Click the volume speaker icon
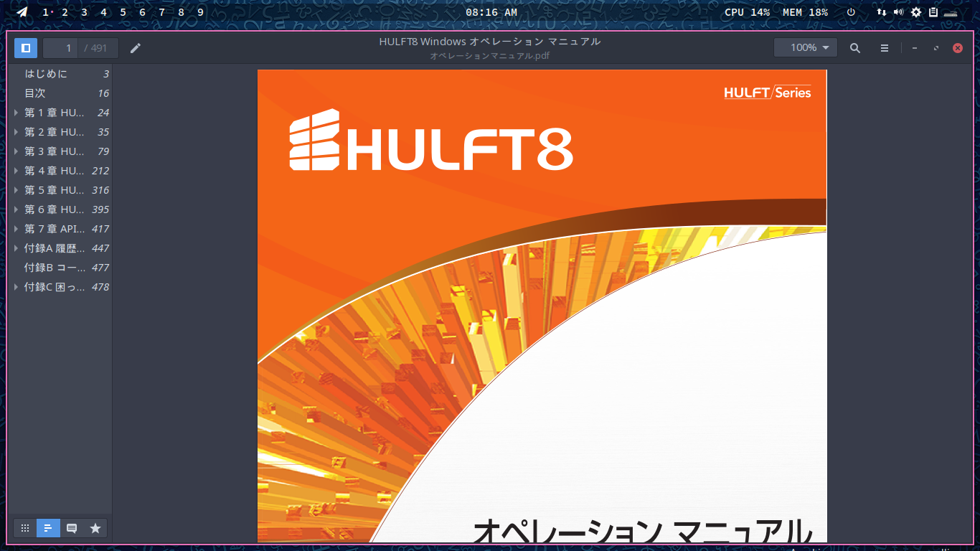980x551 pixels. 898,12
